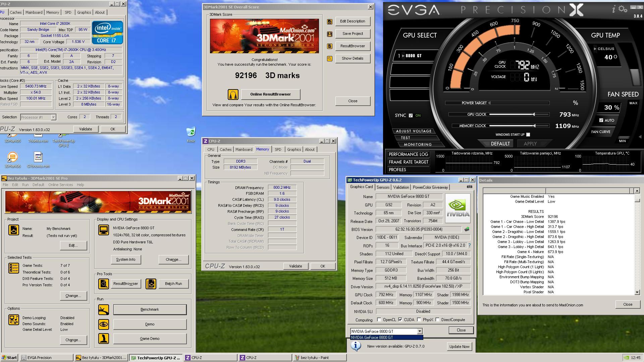
Task: Click the Options icon in 3DMark2001
Action: [x=14, y=320]
